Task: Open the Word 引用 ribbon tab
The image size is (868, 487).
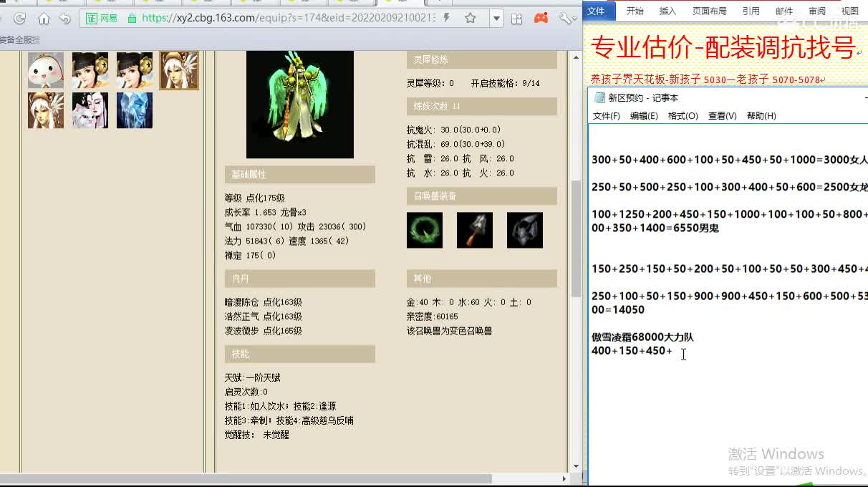Action: coord(751,11)
